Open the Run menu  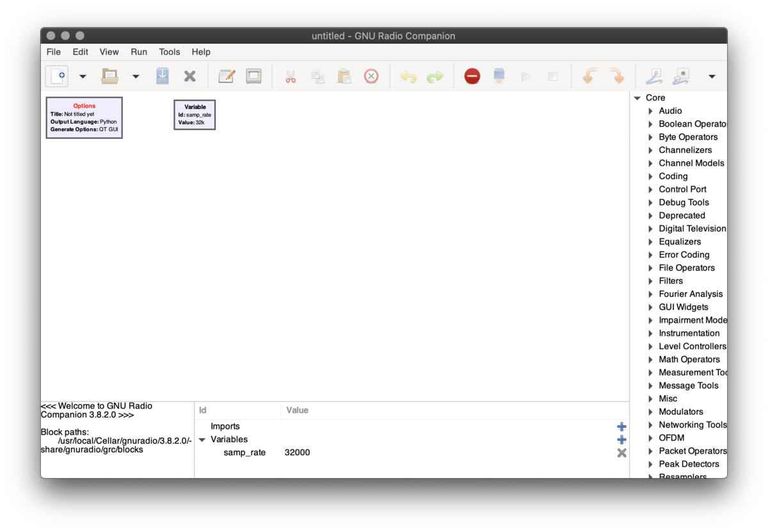(x=139, y=52)
